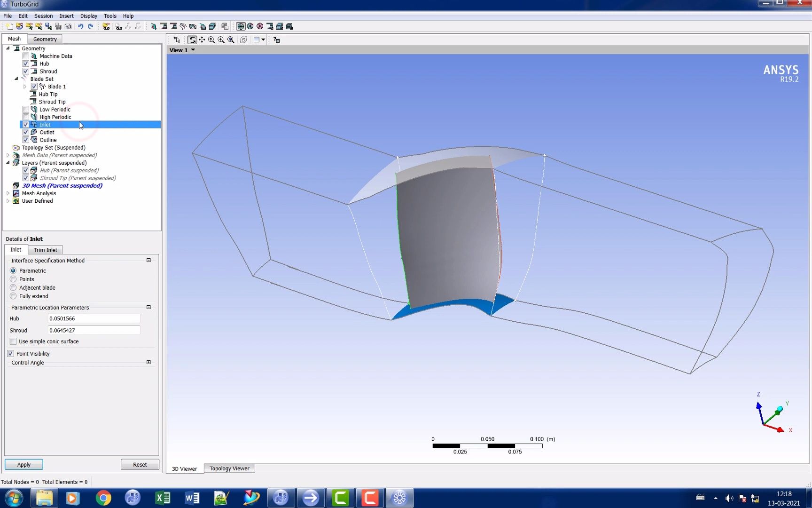
Task: Uncheck the Outline visibility checkbox
Action: 26,140
